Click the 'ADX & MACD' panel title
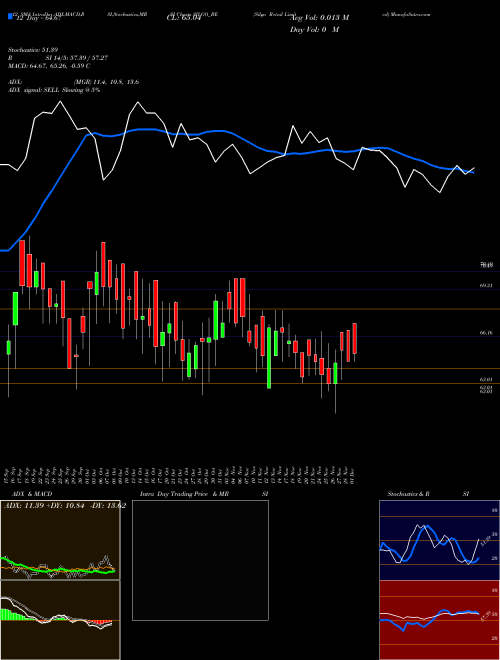Image resolution: width=500 pixels, height=660 pixels. click(32, 494)
